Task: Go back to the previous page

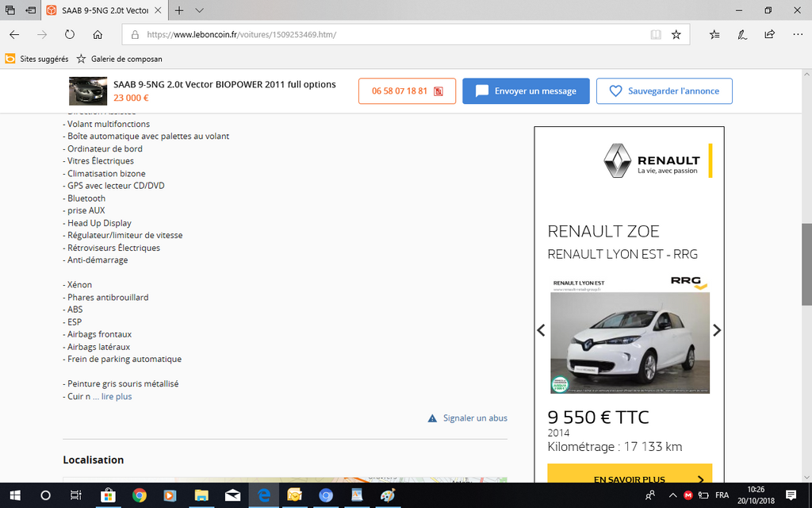Action: point(14,35)
